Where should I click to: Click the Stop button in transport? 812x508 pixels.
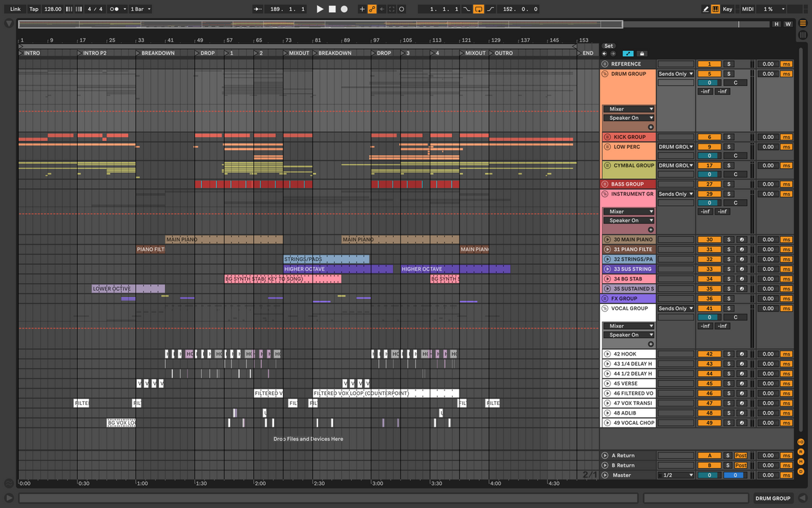[x=332, y=9]
